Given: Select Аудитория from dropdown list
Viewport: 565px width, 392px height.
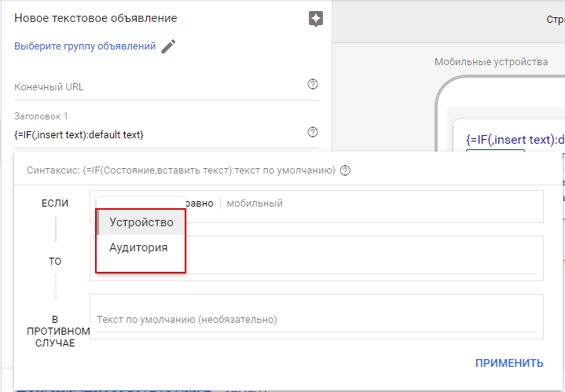Looking at the screenshot, I should click(141, 247).
